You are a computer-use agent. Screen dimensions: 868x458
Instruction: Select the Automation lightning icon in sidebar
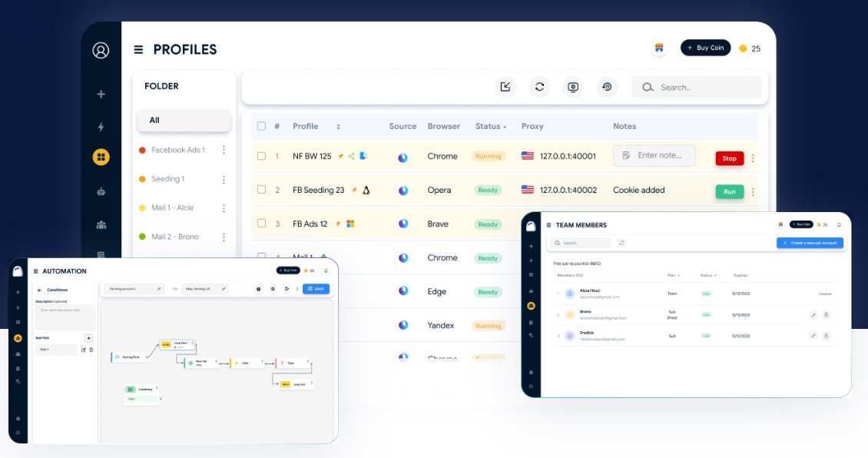(x=101, y=126)
